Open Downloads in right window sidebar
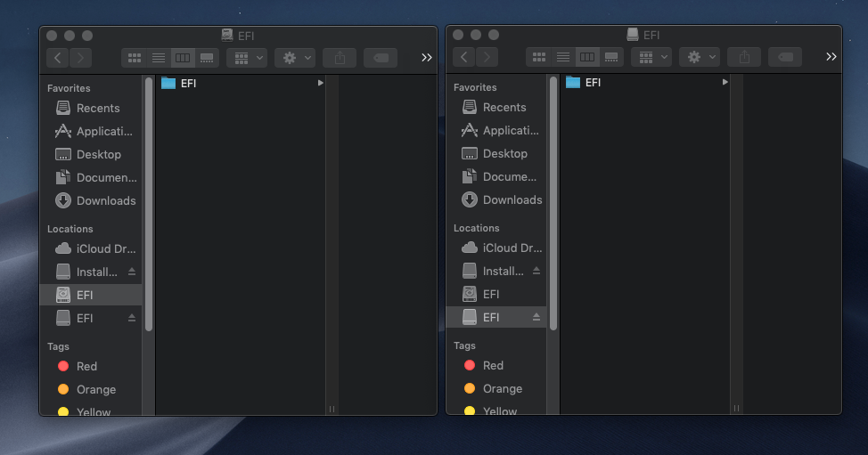868x455 pixels. pos(496,200)
